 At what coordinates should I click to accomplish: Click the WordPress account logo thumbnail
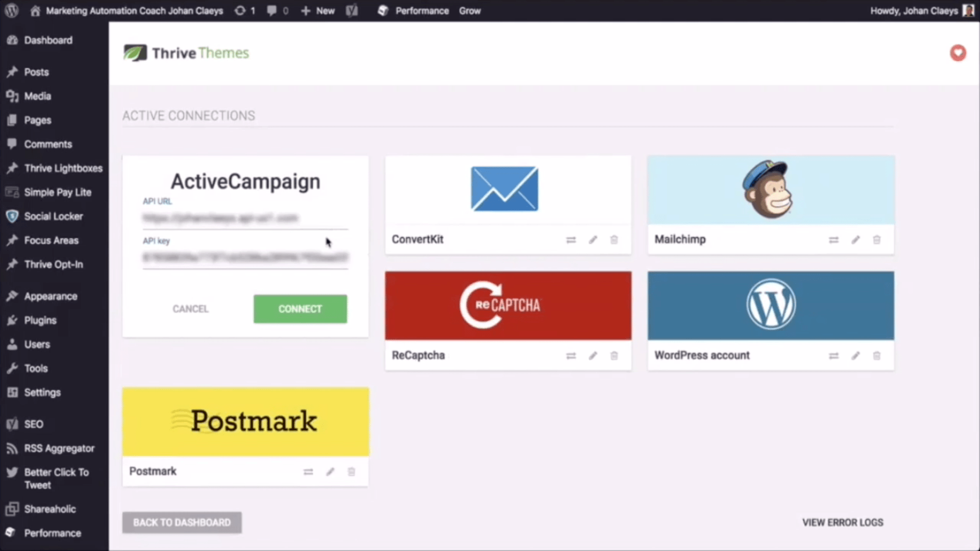(x=771, y=306)
